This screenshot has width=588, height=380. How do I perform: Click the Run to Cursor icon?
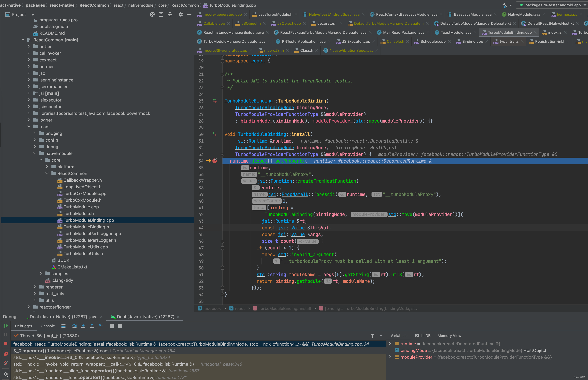point(101,326)
